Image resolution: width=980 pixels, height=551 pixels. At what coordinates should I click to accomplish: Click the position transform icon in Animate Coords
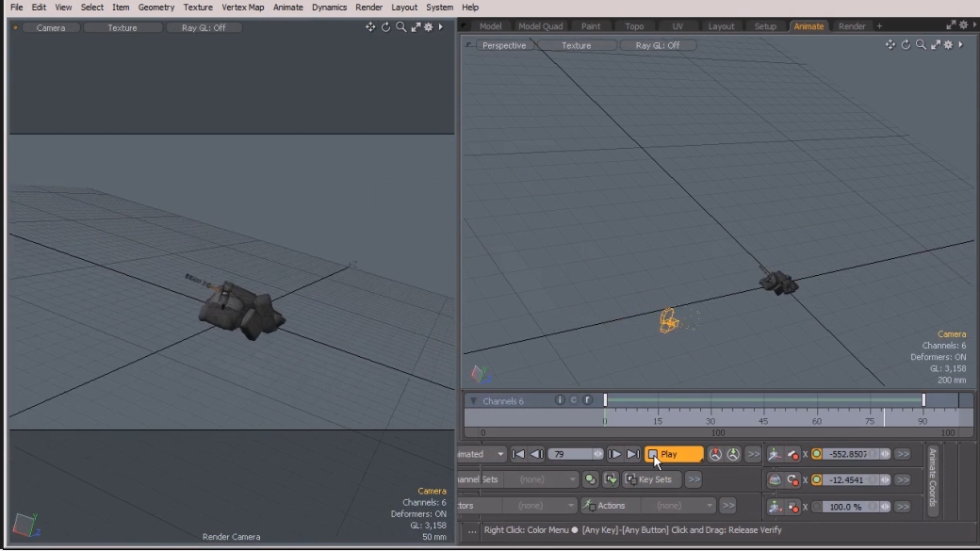(x=775, y=454)
